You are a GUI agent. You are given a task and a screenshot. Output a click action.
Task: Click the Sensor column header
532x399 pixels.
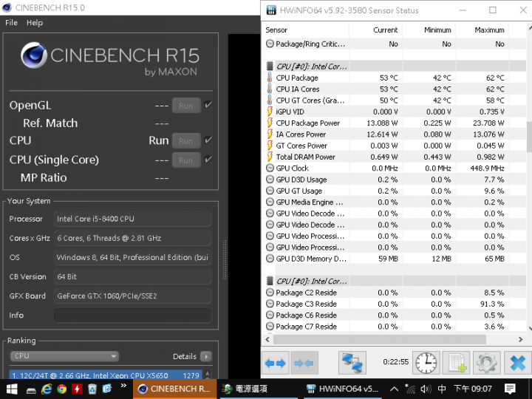pyautogui.click(x=305, y=30)
